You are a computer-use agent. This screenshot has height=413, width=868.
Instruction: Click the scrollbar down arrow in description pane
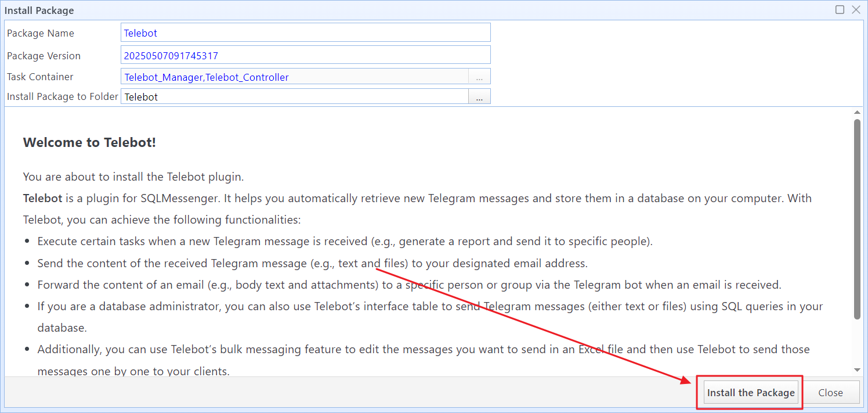coord(857,370)
